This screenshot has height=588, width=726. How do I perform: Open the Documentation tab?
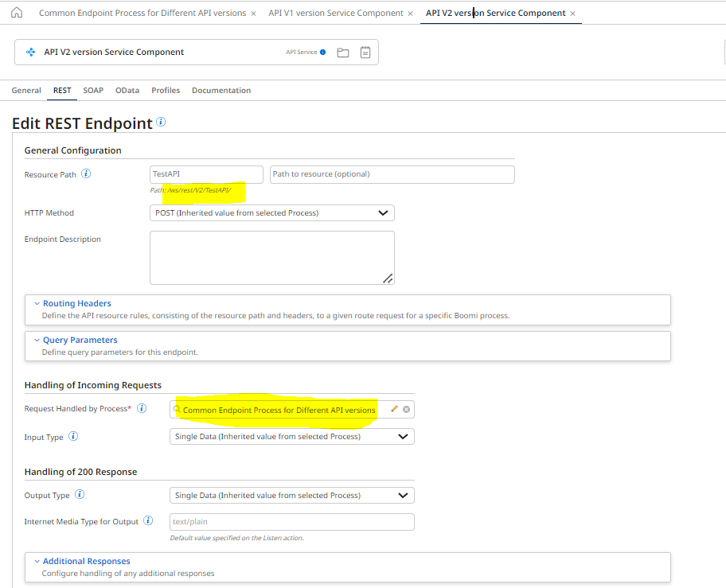coord(221,90)
